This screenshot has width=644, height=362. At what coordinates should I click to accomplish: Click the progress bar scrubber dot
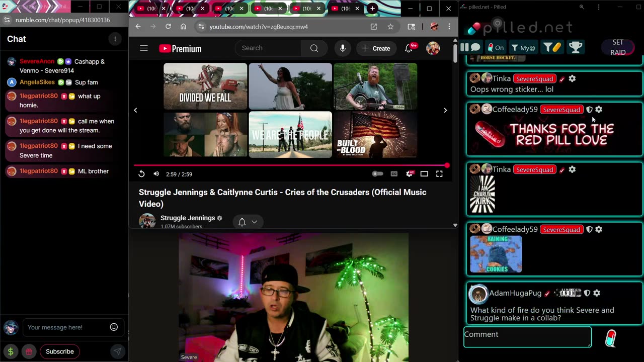click(447, 165)
